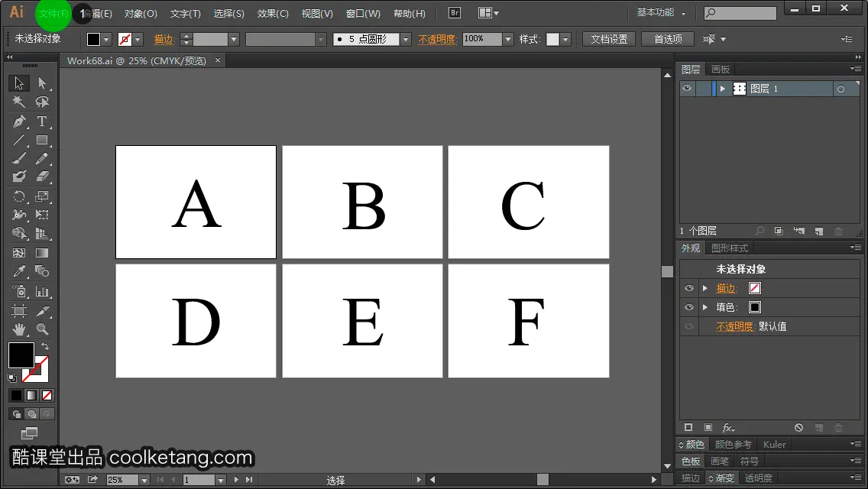Viewport: 868px width, 489px height.
Task: Toggle visibility of 不透明度 appearance row
Action: point(689,326)
